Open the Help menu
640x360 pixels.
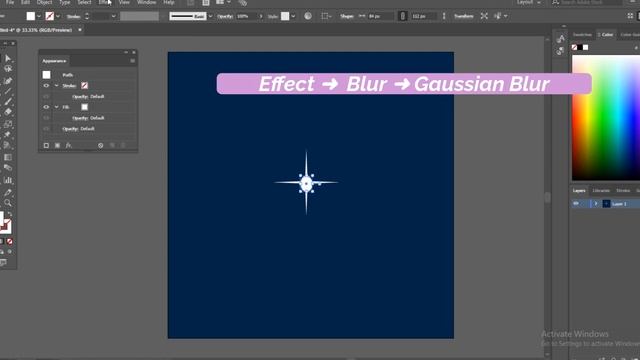169,2
